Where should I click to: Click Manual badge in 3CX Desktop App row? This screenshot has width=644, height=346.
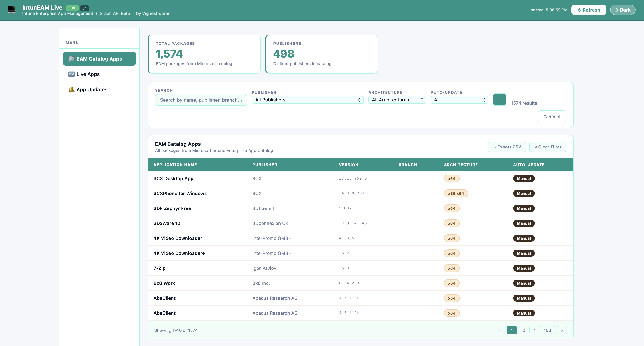524,178
